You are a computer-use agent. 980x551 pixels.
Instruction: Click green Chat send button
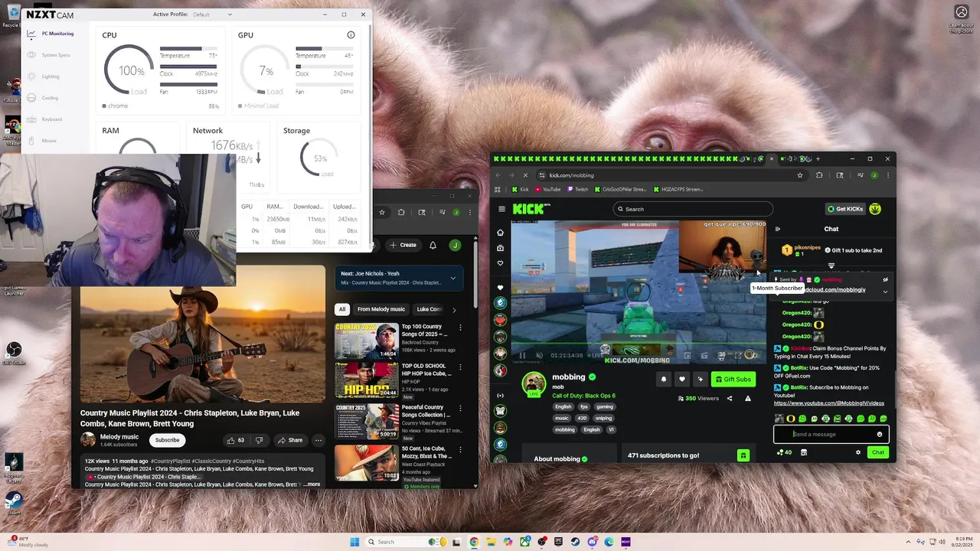878,452
